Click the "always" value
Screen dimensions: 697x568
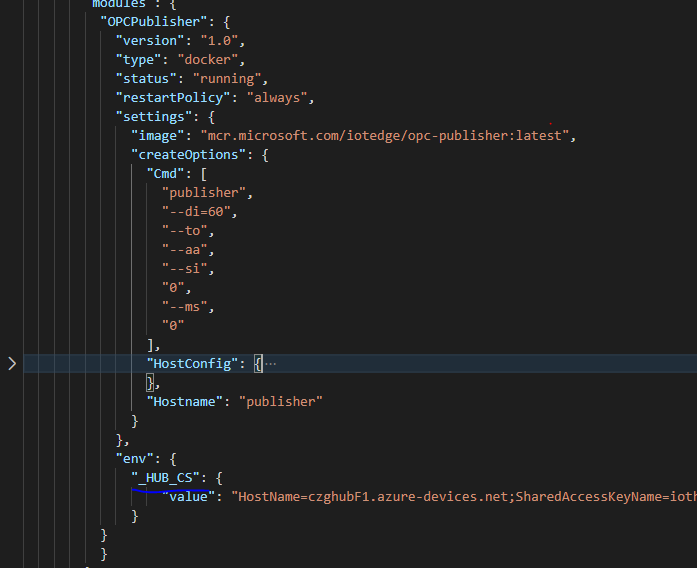(277, 98)
